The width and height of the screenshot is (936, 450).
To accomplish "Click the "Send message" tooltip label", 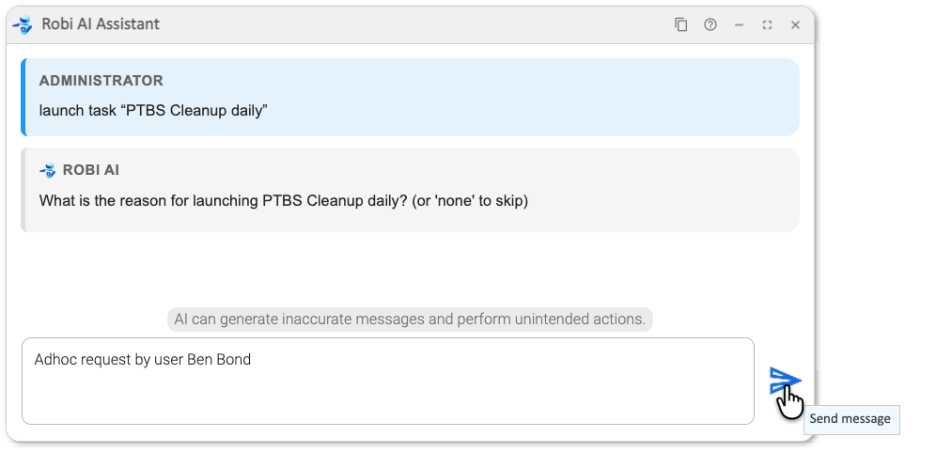I will (x=850, y=419).
